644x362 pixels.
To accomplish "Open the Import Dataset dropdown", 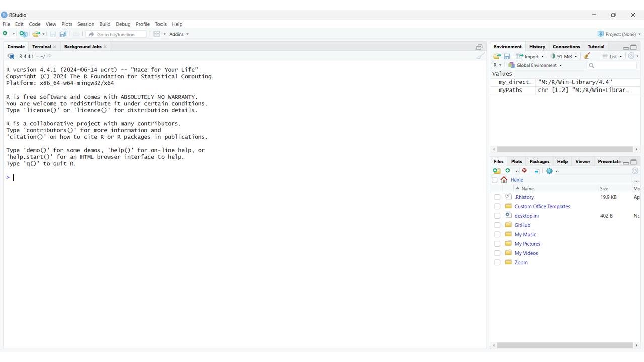I will tap(530, 56).
